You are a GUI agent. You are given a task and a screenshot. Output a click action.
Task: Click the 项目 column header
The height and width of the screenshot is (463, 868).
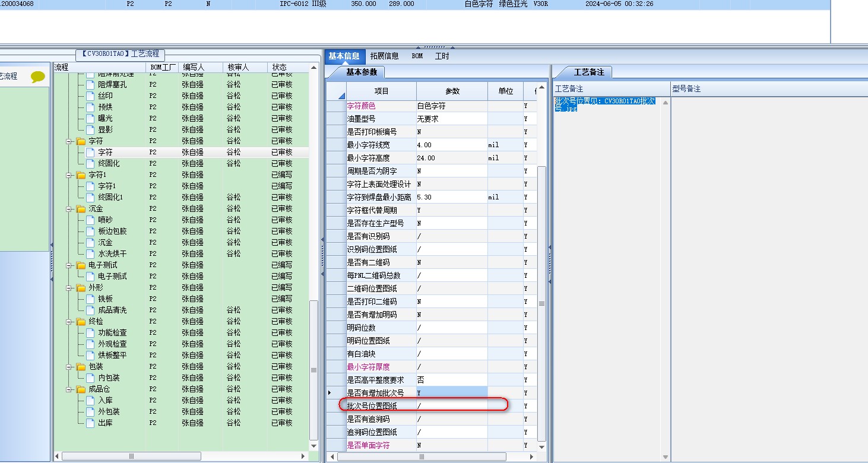381,91
